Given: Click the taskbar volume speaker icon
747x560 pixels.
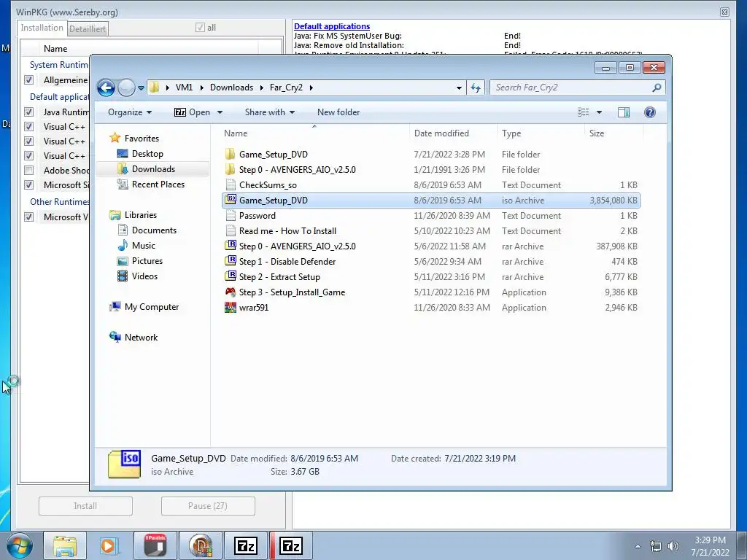Looking at the screenshot, I should click(673, 546).
